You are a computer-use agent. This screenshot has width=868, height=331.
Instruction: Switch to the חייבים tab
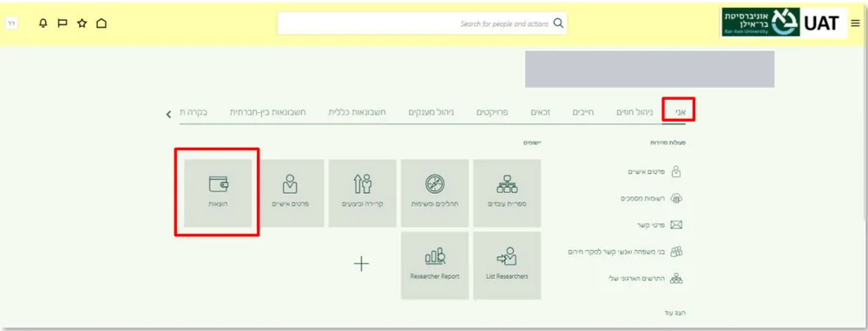tap(583, 112)
